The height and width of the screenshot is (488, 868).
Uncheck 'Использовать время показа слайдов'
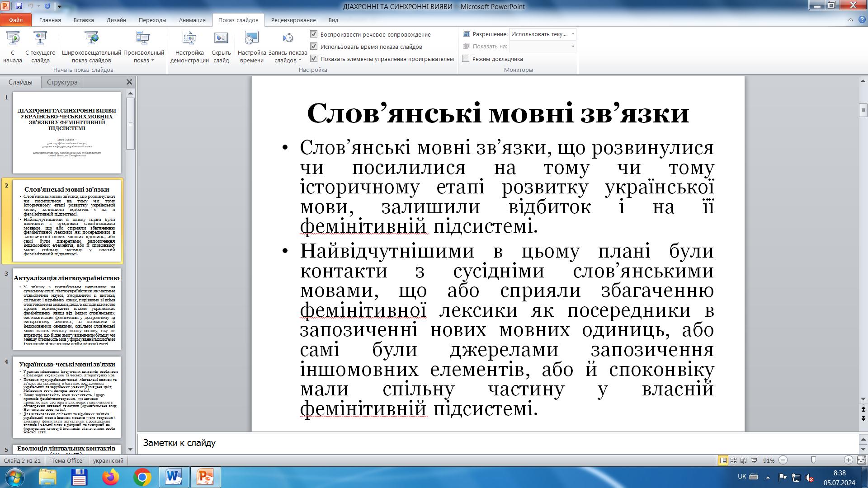pos(314,47)
